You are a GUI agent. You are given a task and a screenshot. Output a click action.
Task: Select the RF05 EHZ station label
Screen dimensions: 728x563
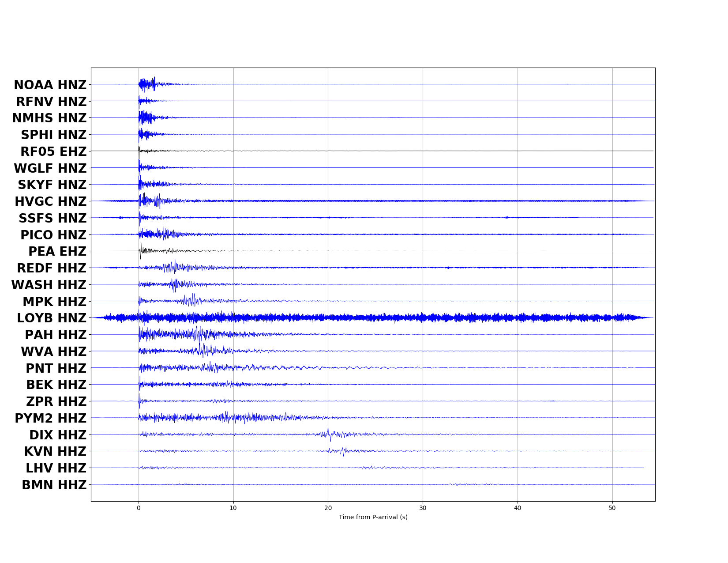pyautogui.click(x=53, y=151)
